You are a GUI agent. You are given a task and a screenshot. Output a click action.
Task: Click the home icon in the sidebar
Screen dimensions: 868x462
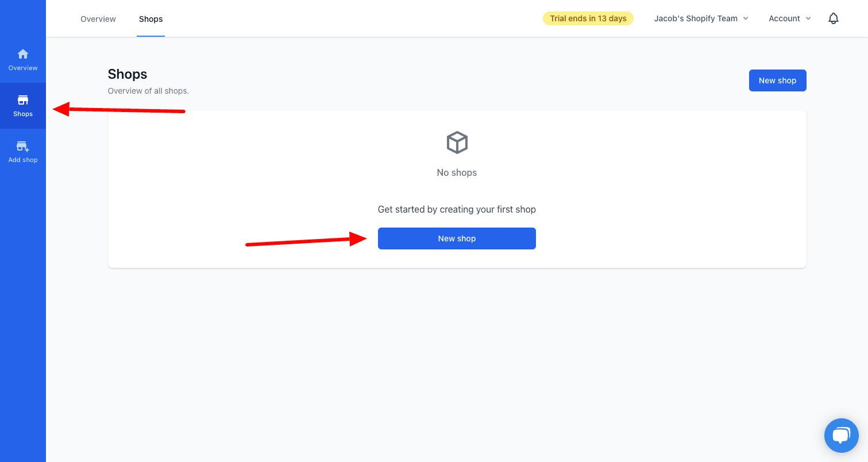(x=23, y=54)
